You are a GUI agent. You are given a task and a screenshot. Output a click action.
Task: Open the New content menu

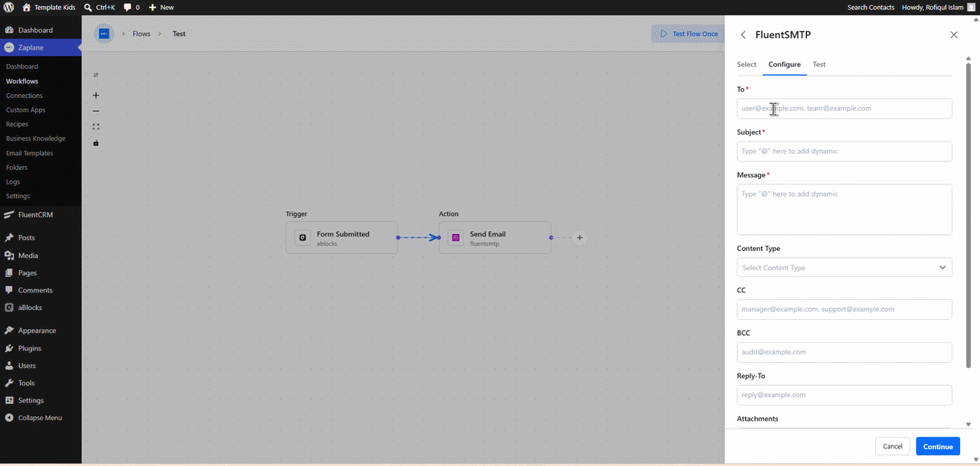[x=161, y=7]
